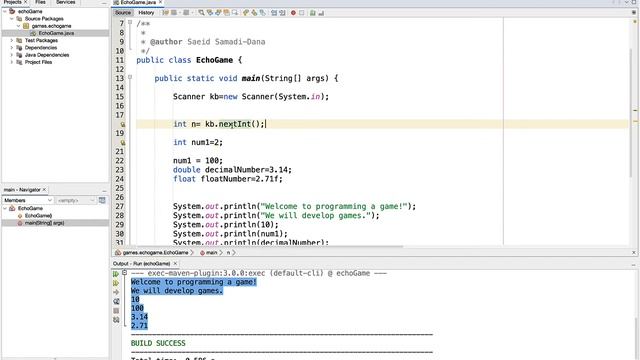Click the yellow Re-run with different parameters icon
The image size is (640, 360).
[116, 283]
